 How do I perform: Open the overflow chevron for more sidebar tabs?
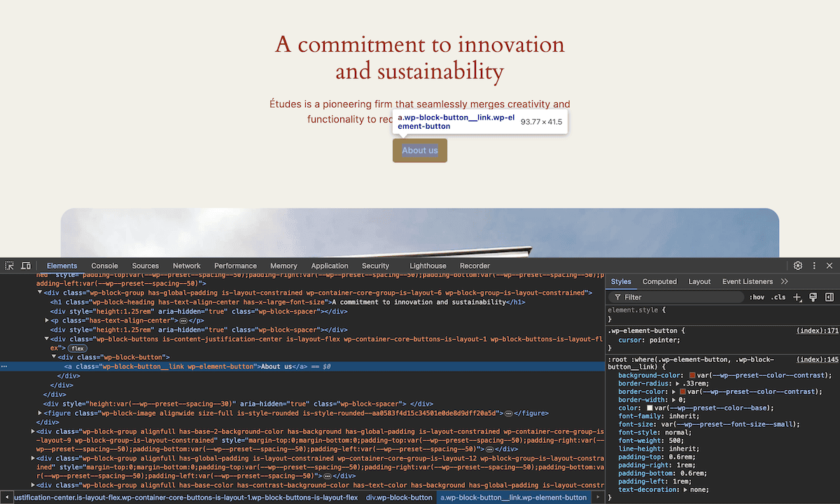(x=784, y=281)
